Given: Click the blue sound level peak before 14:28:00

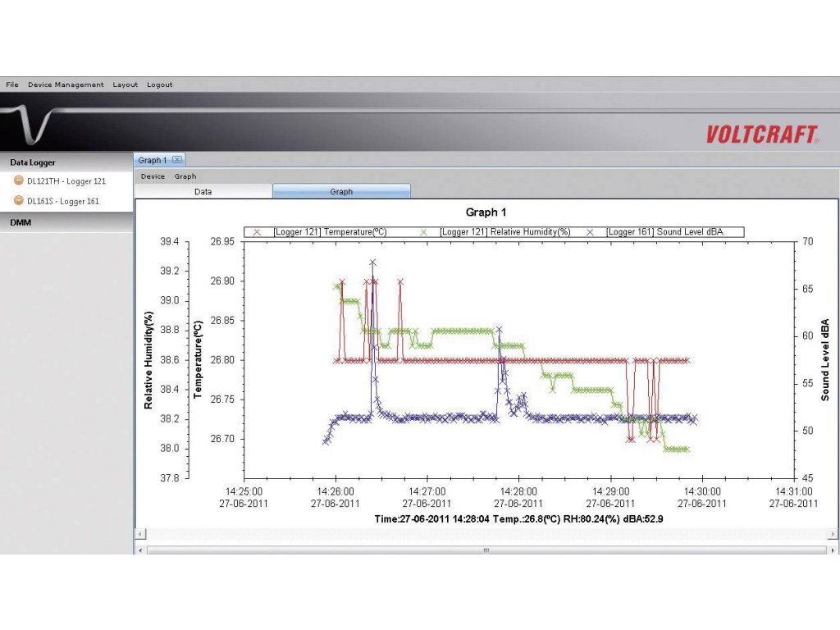Looking at the screenshot, I should click(x=500, y=330).
